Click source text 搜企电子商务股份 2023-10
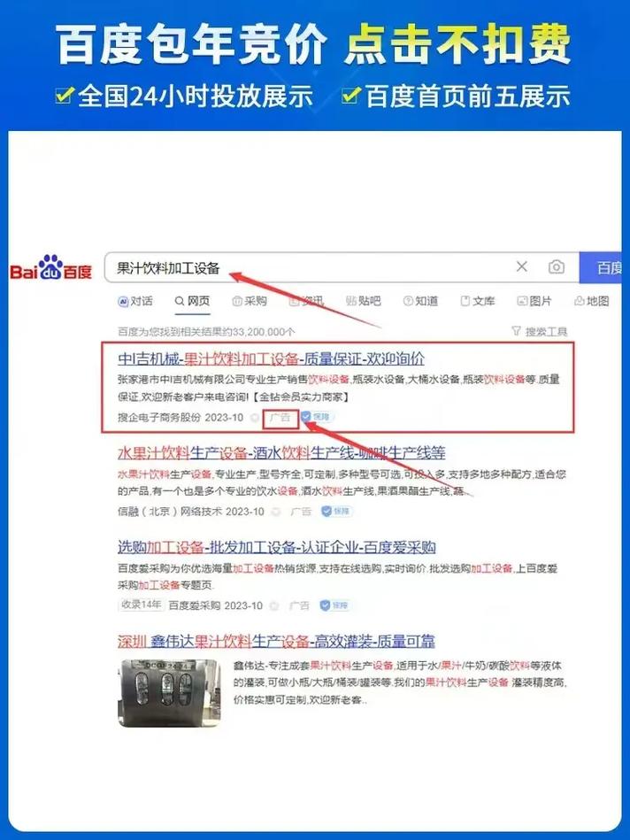 coord(181,417)
